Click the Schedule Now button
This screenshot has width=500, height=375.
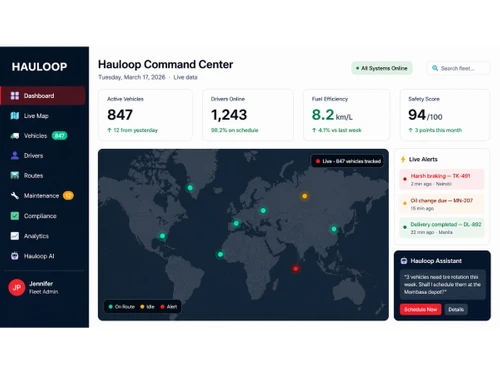[x=420, y=309]
